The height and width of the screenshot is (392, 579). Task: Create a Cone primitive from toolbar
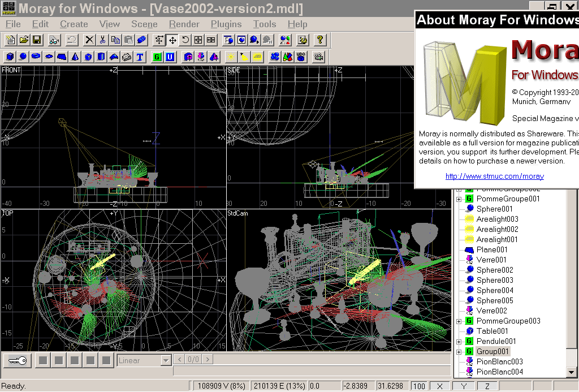pos(75,57)
